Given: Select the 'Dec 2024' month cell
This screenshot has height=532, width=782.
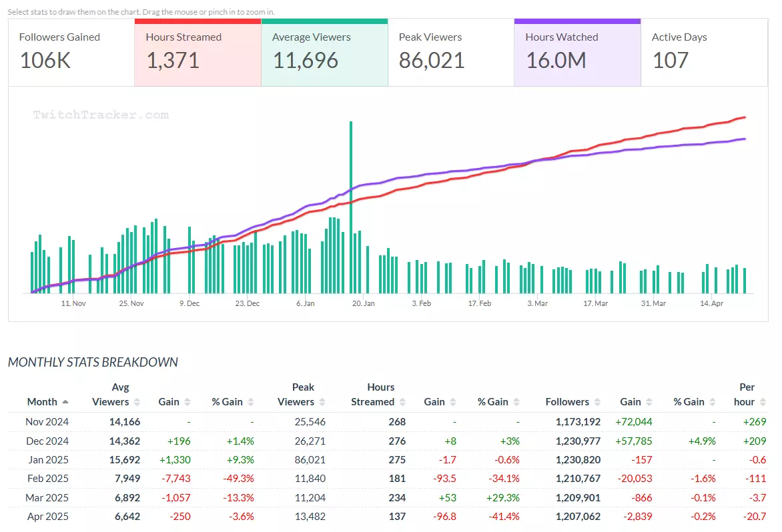Looking at the screenshot, I should pyautogui.click(x=47, y=441).
